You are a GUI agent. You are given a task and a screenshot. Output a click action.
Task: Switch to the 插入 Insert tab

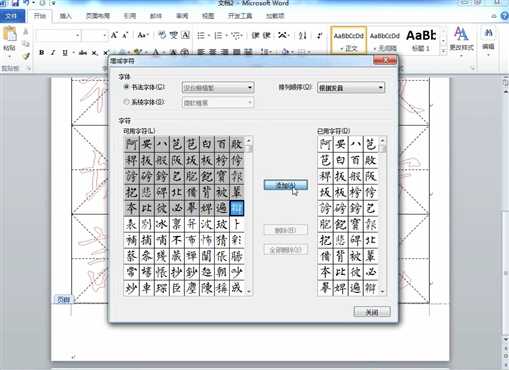(x=65, y=16)
